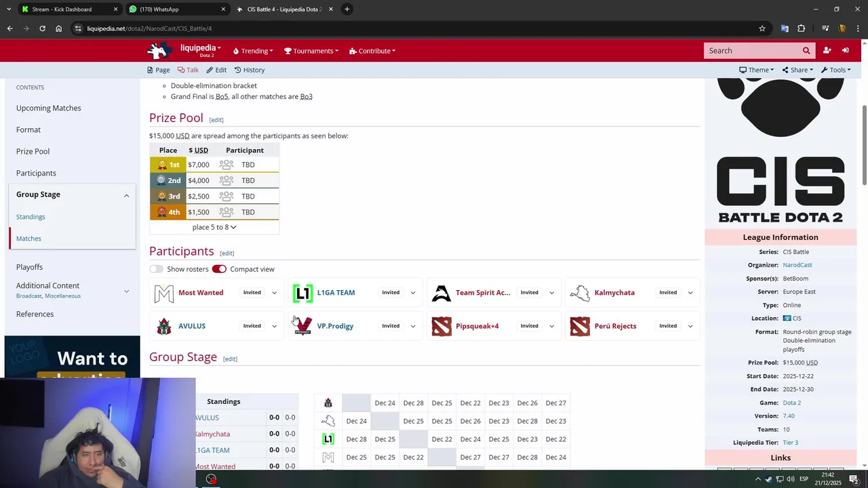Click the browser home icon
The image size is (868, 488).
point(59,28)
